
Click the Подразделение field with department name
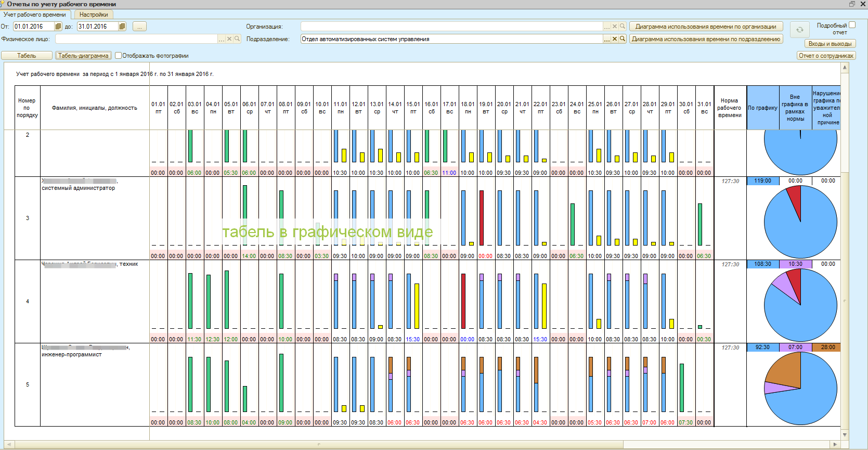point(451,39)
